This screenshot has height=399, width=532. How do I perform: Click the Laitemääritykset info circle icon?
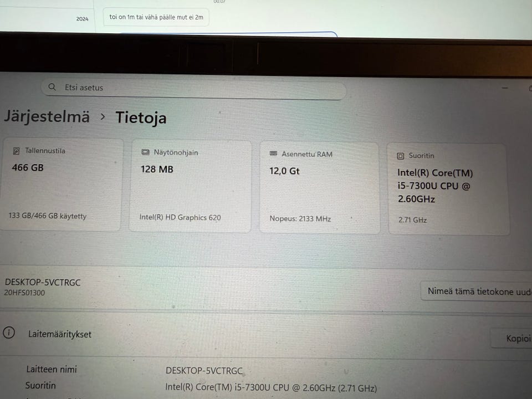[9, 332]
